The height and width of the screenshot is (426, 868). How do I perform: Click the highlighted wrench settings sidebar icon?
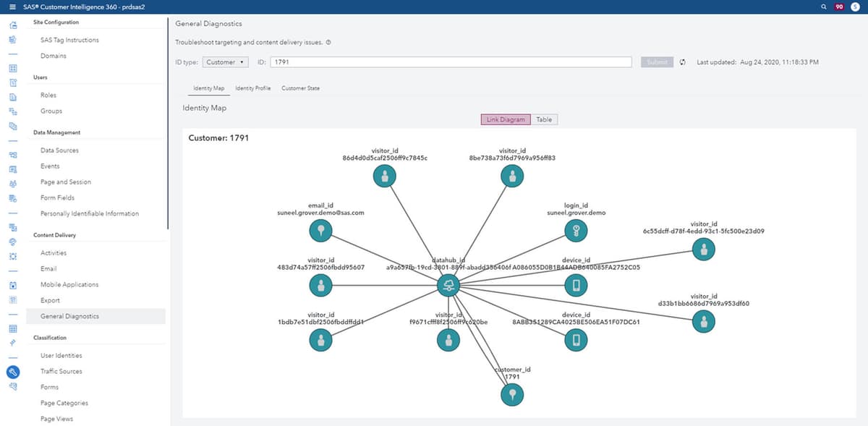[12, 372]
